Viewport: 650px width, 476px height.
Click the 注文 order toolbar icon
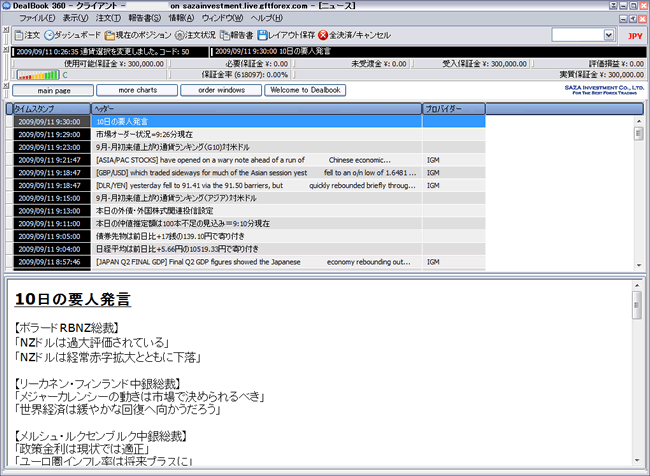(x=19, y=35)
